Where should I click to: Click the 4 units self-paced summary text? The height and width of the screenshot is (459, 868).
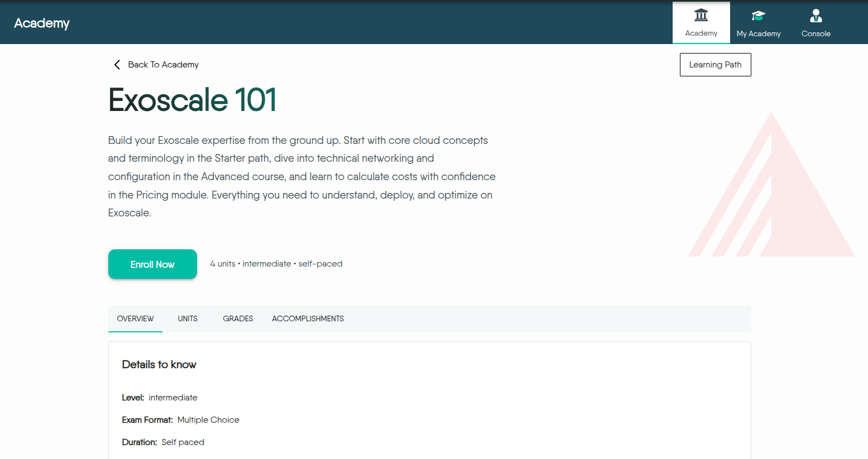pyautogui.click(x=276, y=264)
